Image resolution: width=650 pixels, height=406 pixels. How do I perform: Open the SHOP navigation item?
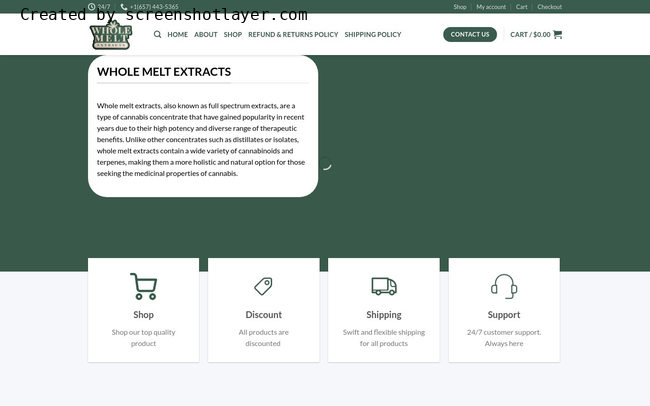click(233, 34)
